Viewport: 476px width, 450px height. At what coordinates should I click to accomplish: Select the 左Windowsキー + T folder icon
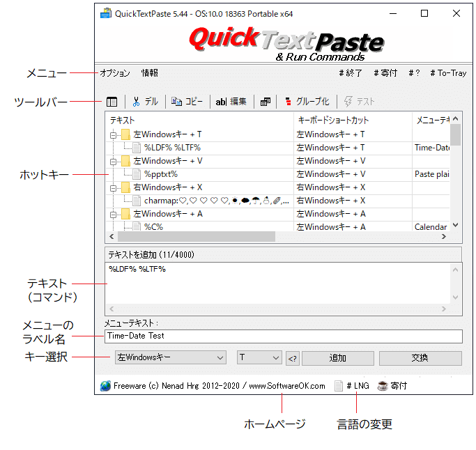(x=125, y=134)
